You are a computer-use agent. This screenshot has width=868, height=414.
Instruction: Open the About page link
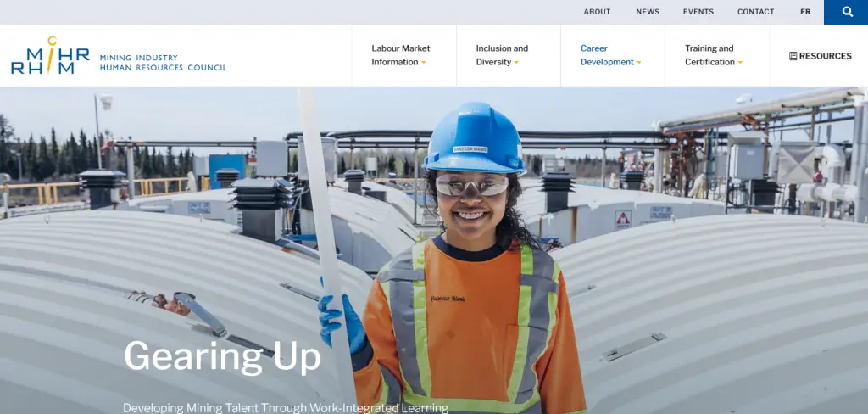[x=597, y=12]
